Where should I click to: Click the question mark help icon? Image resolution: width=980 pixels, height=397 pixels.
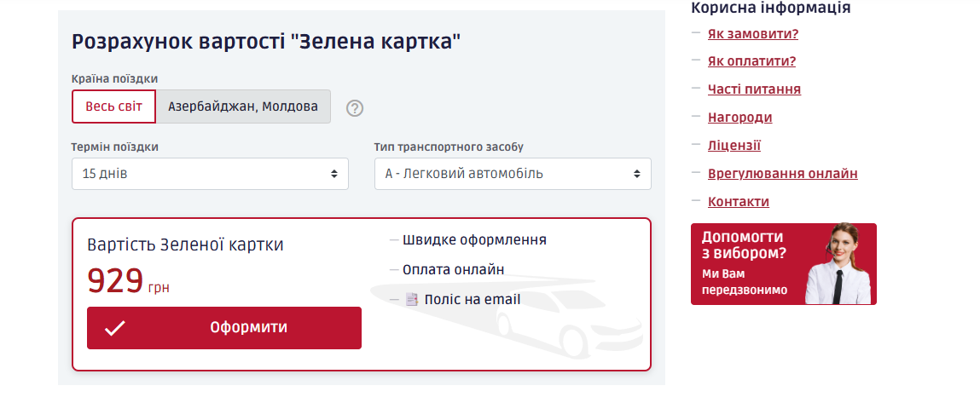point(355,108)
